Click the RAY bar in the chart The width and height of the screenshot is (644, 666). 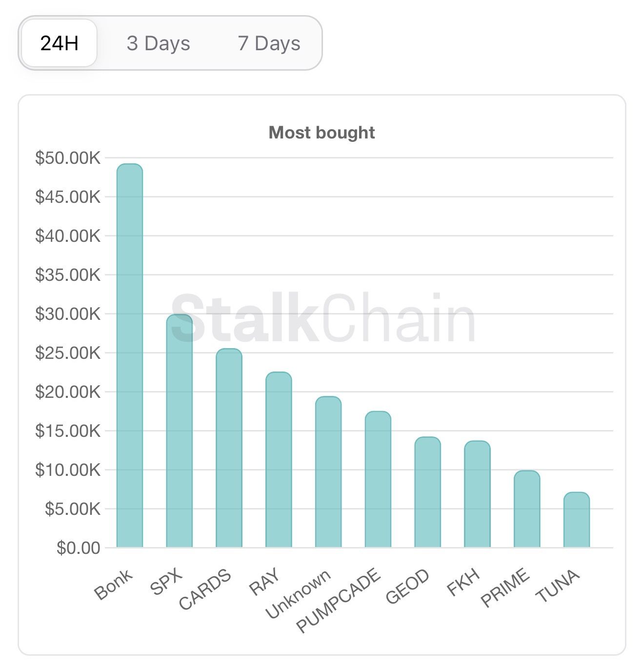click(279, 460)
